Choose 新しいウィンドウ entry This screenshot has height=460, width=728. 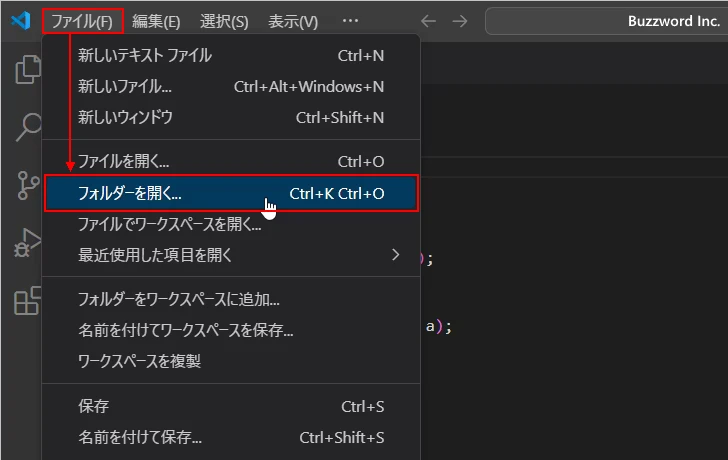pos(231,117)
